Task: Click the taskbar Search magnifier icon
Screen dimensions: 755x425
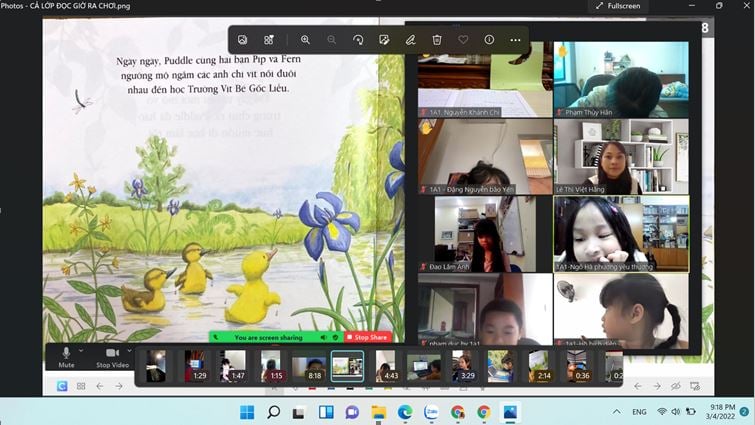Action: click(x=273, y=412)
